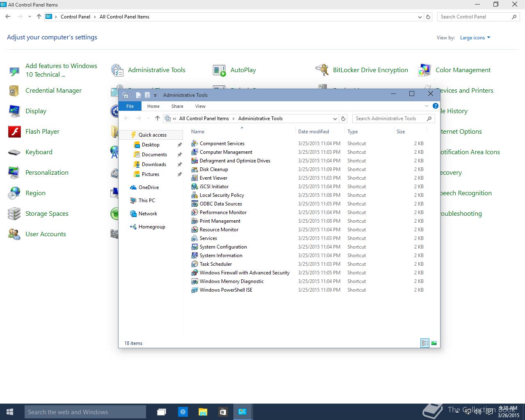
Task: Open the Component Services shortcut icon
Action: pyautogui.click(x=195, y=144)
